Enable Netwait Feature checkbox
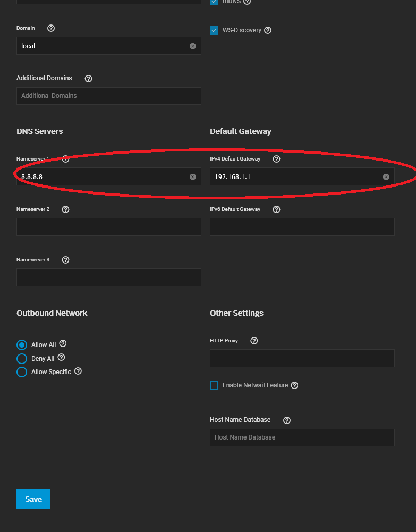This screenshot has height=532, width=416. (x=214, y=385)
